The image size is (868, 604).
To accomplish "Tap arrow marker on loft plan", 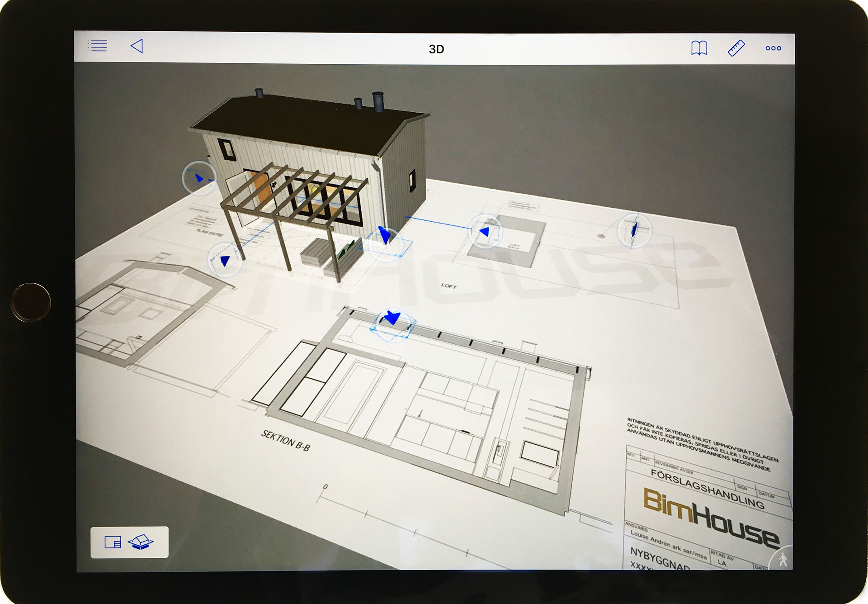I will 485,232.
